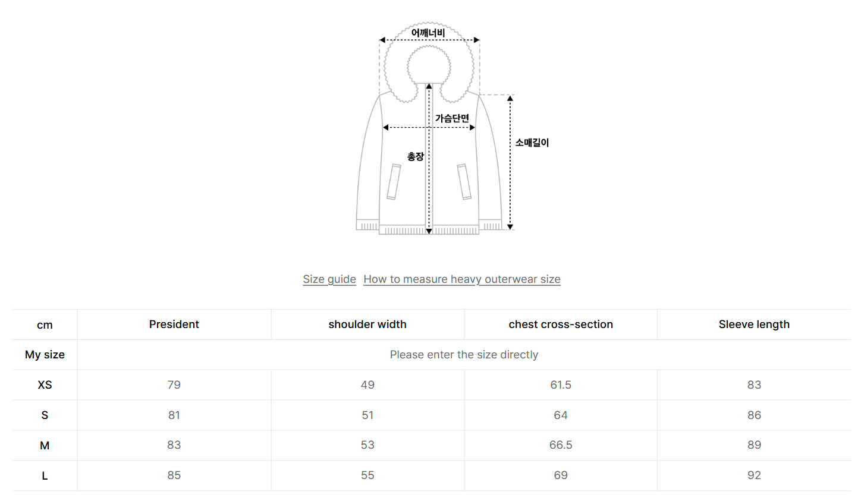Select the XS size row label
861x504 pixels.
[45, 385]
